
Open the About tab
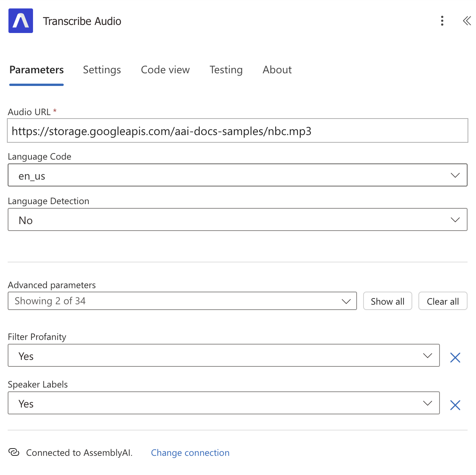click(x=277, y=70)
